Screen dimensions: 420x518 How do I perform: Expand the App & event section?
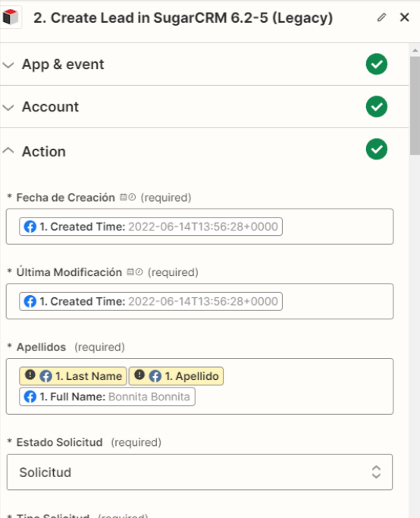point(8,64)
